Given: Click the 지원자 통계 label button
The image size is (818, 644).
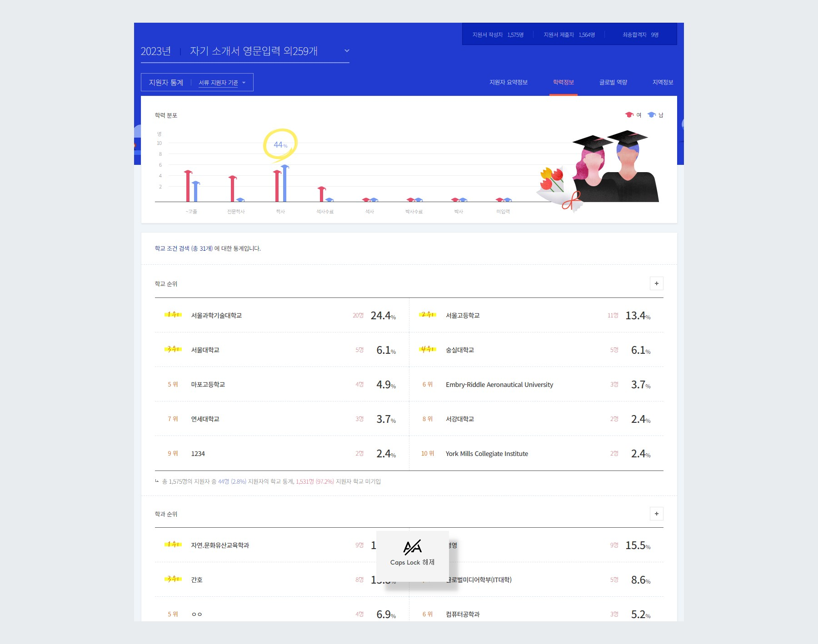Looking at the screenshot, I should [x=166, y=83].
